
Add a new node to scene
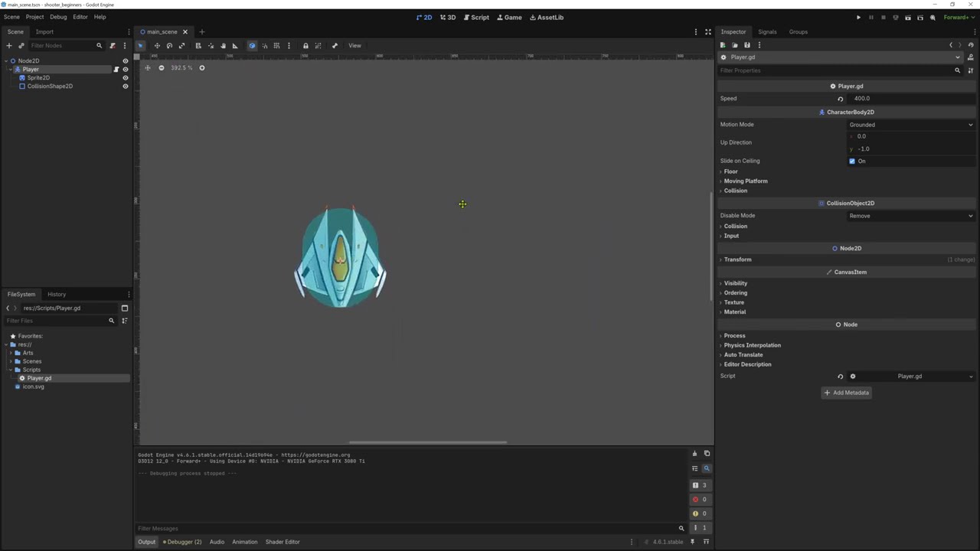tap(9, 46)
